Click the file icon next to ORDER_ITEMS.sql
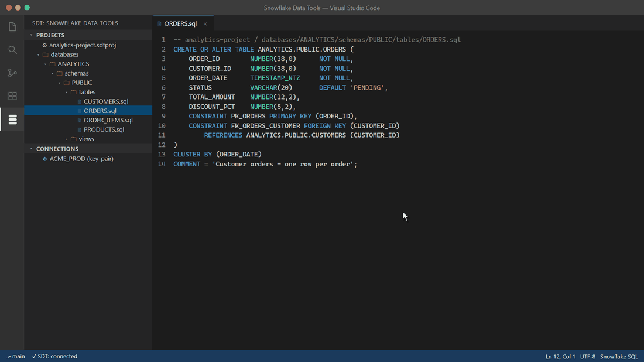This screenshot has height=362, width=644. pos(80,121)
